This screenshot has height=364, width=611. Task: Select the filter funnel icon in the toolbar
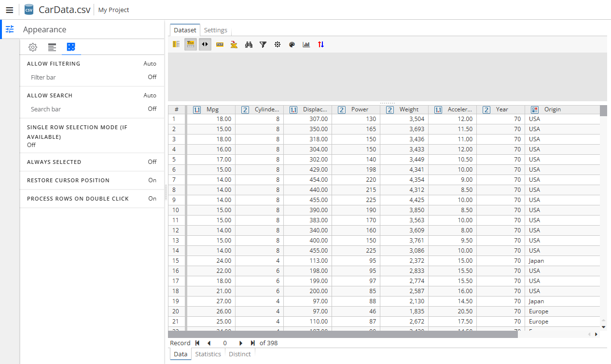263,44
